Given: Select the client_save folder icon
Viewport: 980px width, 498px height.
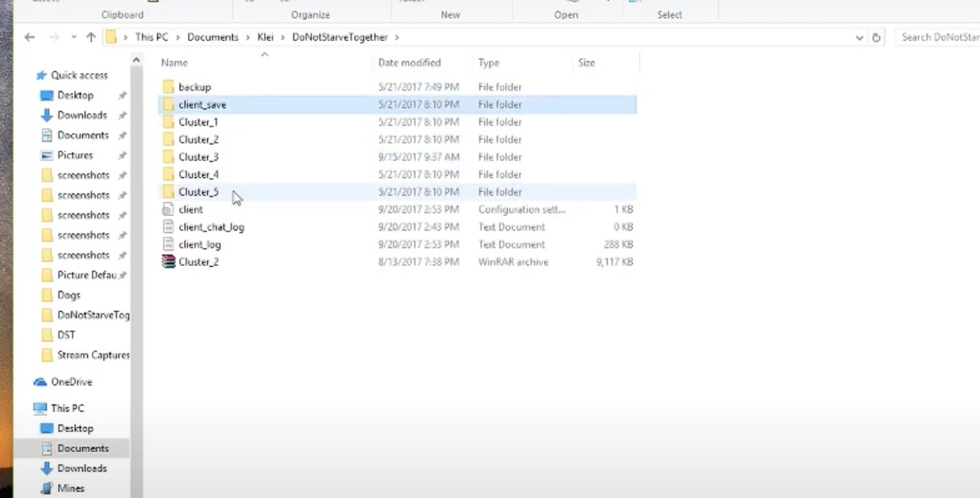Looking at the screenshot, I should click(168, 105).
